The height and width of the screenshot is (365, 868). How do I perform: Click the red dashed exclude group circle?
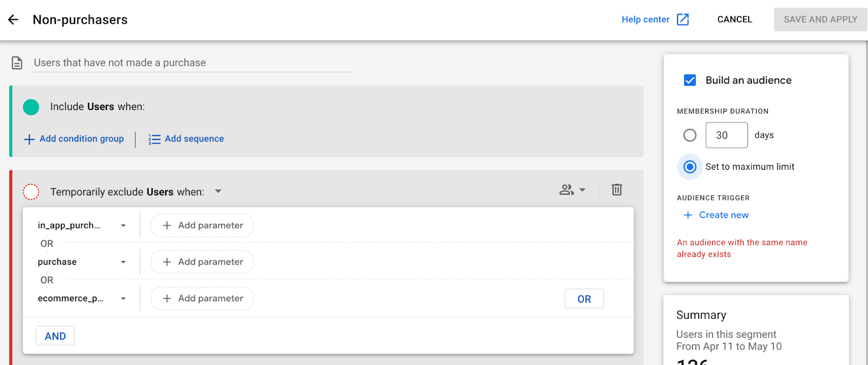[x=31, y=191]
